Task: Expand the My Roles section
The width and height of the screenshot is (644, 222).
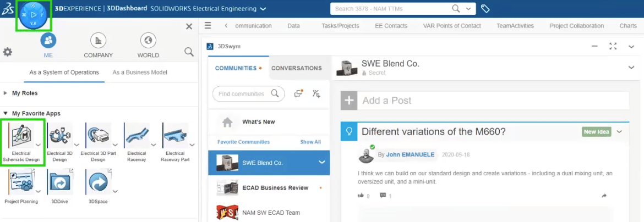Action: (x=6, y=93)
